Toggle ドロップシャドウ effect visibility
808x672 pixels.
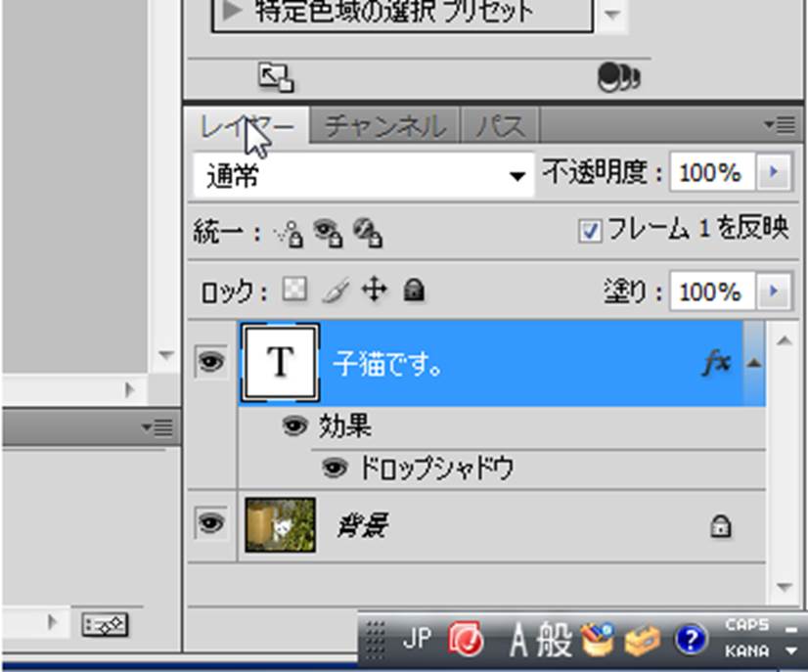pos(335,469)
